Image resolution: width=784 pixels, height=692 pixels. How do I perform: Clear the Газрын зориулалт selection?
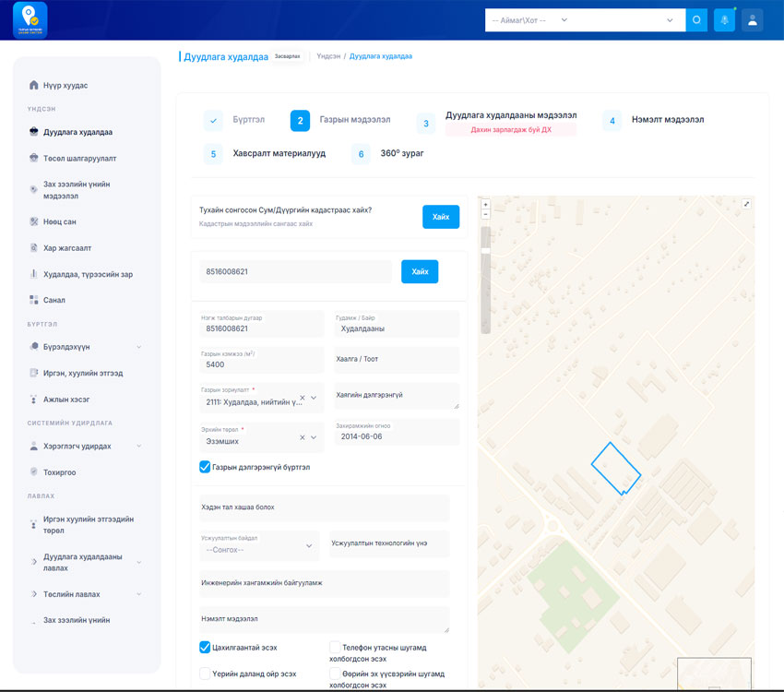302,398
